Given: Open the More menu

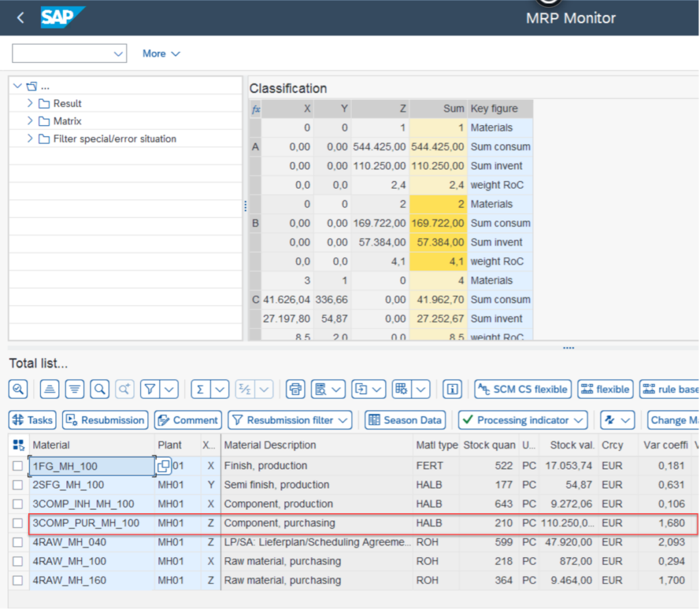Looking at the screenshot, I should [x=161, y=53].
